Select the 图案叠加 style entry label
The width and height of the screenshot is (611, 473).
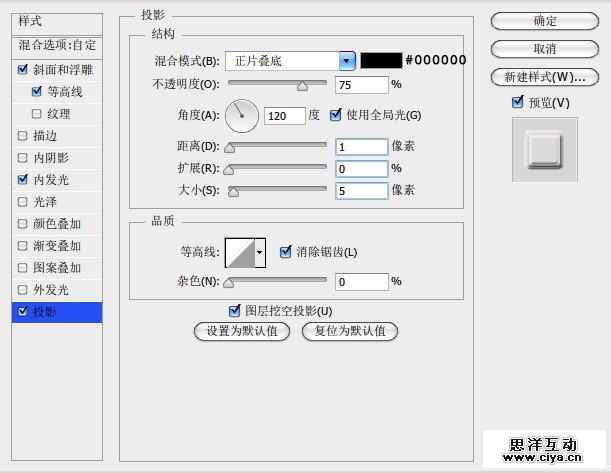click(x=57, y=268)
